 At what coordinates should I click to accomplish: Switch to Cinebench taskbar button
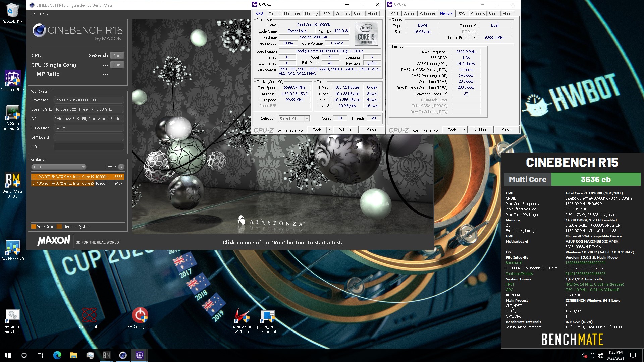pyautogui.click(x=123, y=355)
